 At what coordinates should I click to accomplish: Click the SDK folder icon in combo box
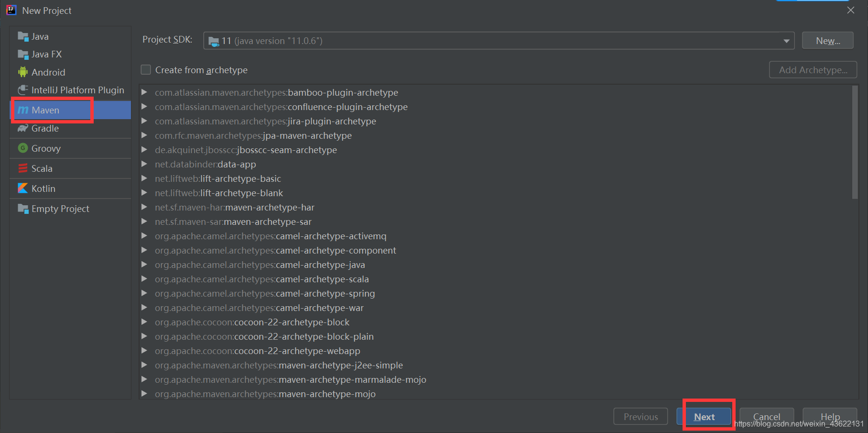(x=214, y=41)
